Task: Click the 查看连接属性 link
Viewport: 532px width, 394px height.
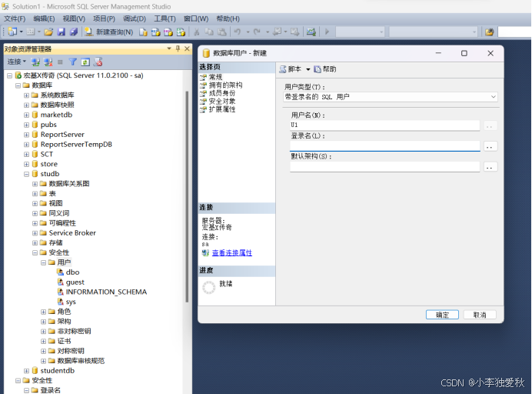Action: (232, 253)
